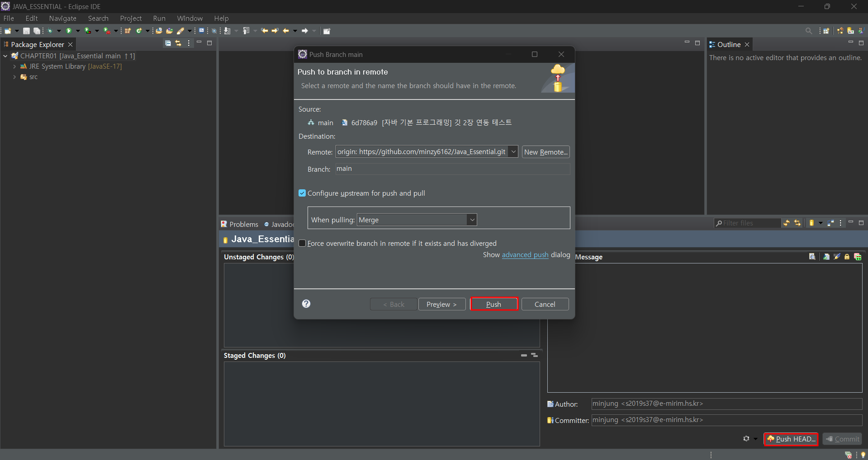This screenshot has width=868, height=460.
Task: Click the Back navigation arrow icon
Action: pos(286,31)
